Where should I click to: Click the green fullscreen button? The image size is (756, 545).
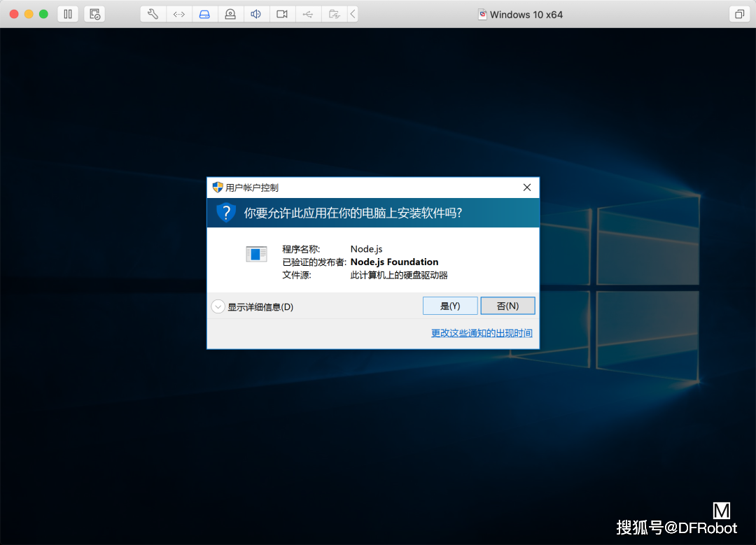point(43,14)
